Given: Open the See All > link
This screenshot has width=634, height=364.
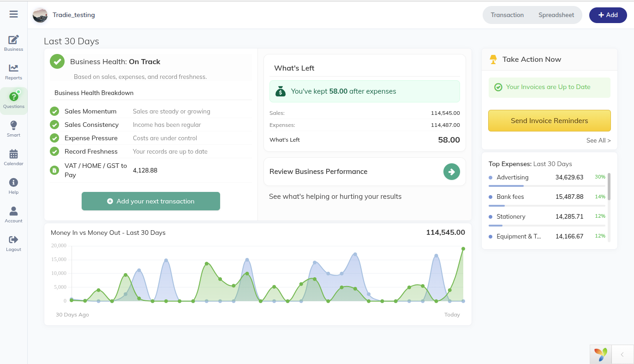Looking at the screenshot, I should 598,140.
